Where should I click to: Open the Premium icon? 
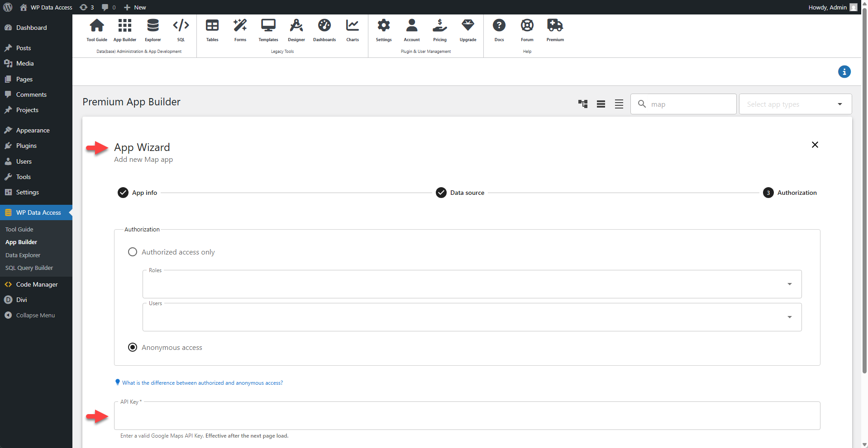click(555, 29)
